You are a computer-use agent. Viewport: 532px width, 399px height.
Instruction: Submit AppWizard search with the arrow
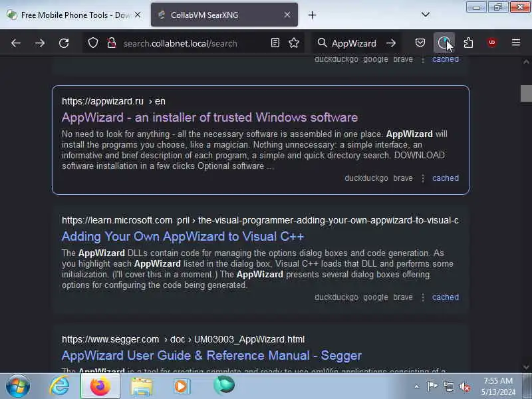point(391,43)
